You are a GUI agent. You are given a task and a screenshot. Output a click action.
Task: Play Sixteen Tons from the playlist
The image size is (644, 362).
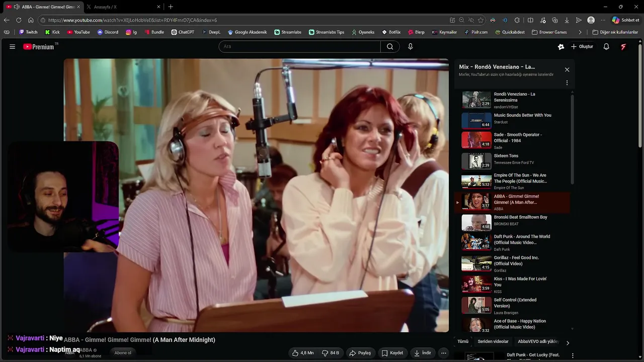[x=512, y=161]
